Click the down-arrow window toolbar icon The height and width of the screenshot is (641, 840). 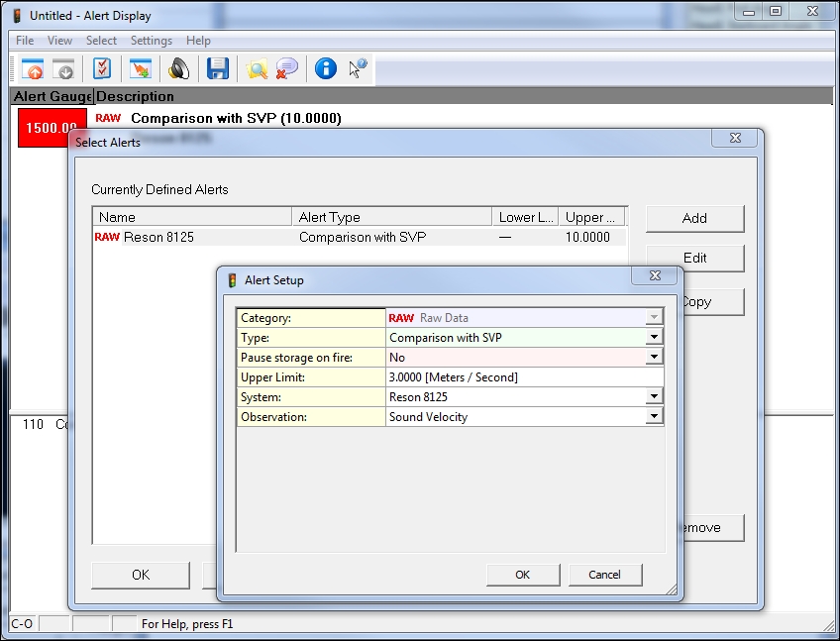(63, 69)
